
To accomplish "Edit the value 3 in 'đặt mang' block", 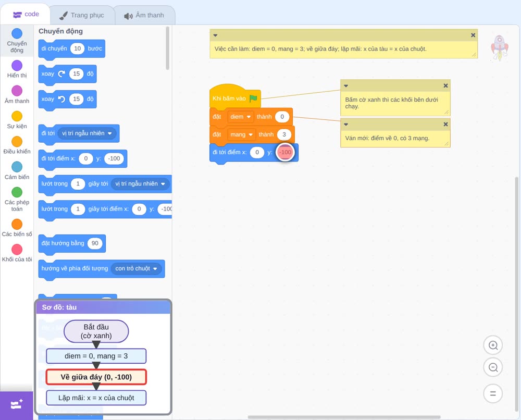I will (284, 134).
